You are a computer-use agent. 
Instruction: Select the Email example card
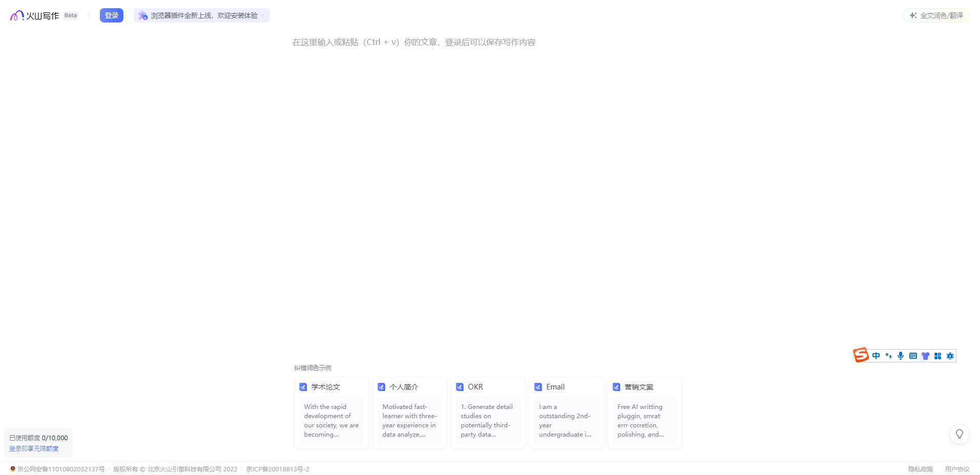pyautogui.click(x=566, y=413)
